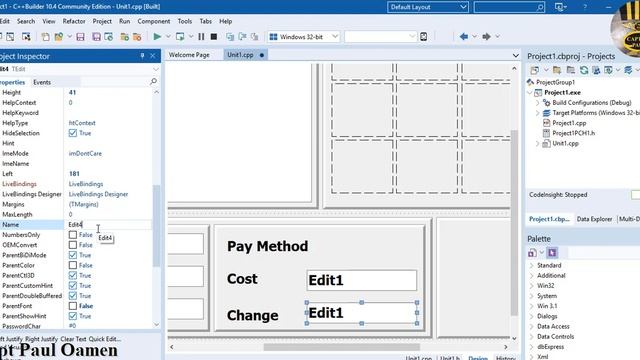Viewport: 640px width, 360px height.
Task: Open the editor tabs list chevron
Action: coord(516,55)
